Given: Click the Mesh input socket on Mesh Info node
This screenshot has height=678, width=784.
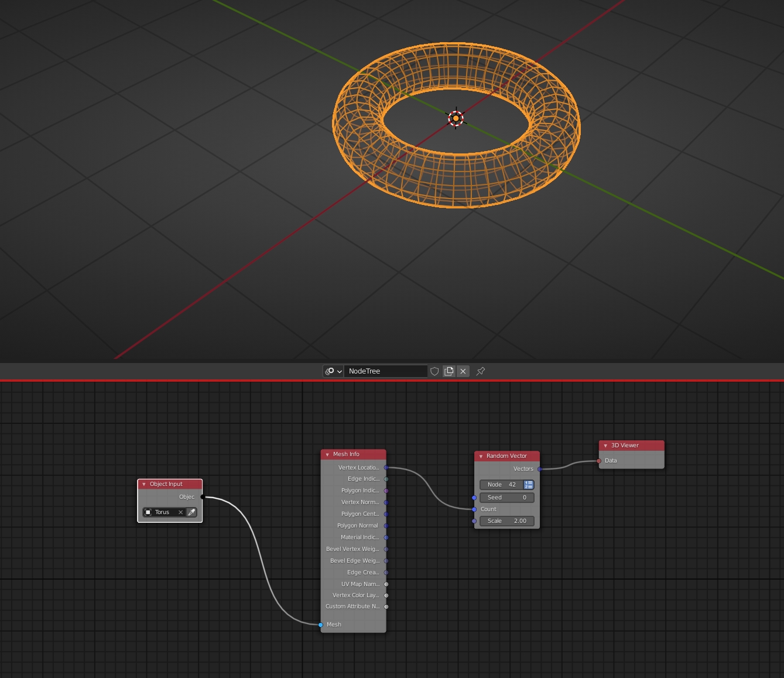Looking at the screenshot, I should point(320,624).
